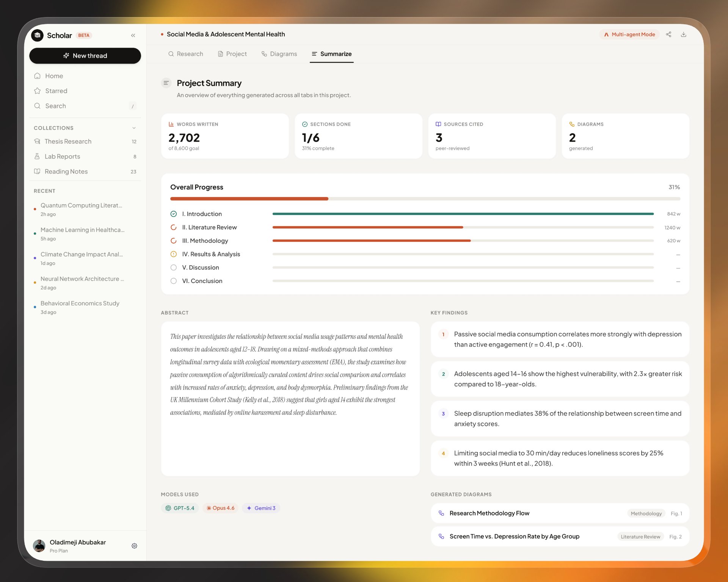Screen dimensions: 728x582
Task: Open settings gear next to Oladimeji Abubakar
Action: [134, 546]
